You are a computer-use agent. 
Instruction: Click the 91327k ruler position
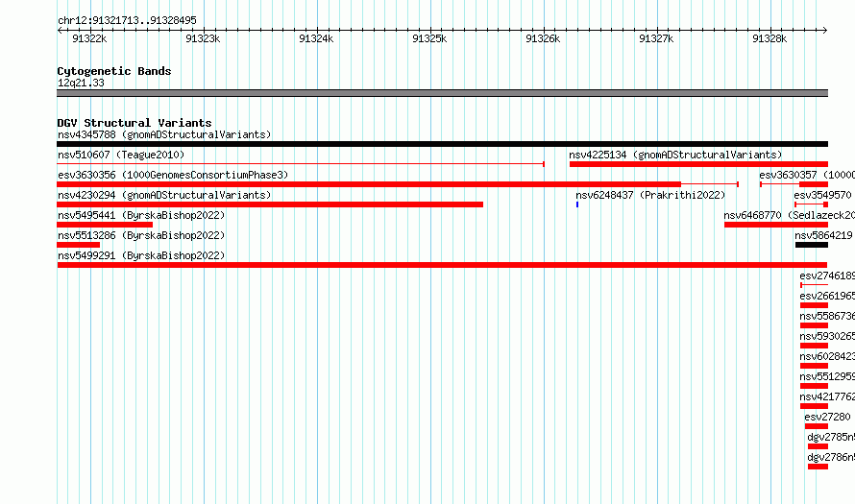pos(656,38)
